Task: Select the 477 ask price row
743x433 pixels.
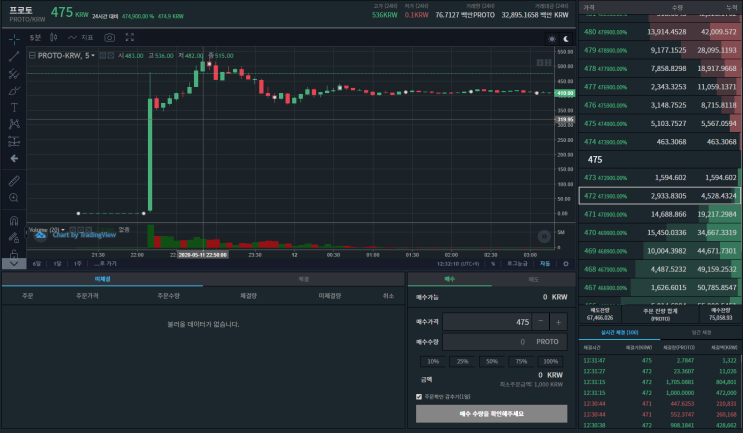Action: click(x=660, y=87)
